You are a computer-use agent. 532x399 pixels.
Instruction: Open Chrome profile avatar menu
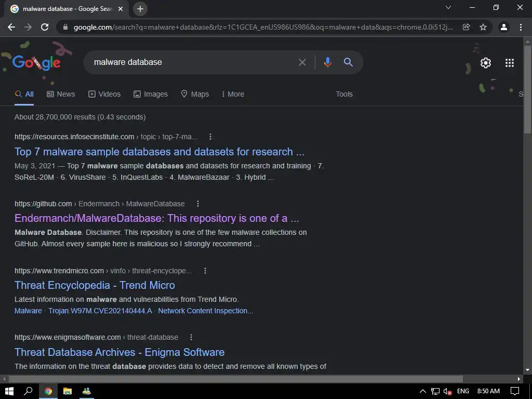(504, 27)
